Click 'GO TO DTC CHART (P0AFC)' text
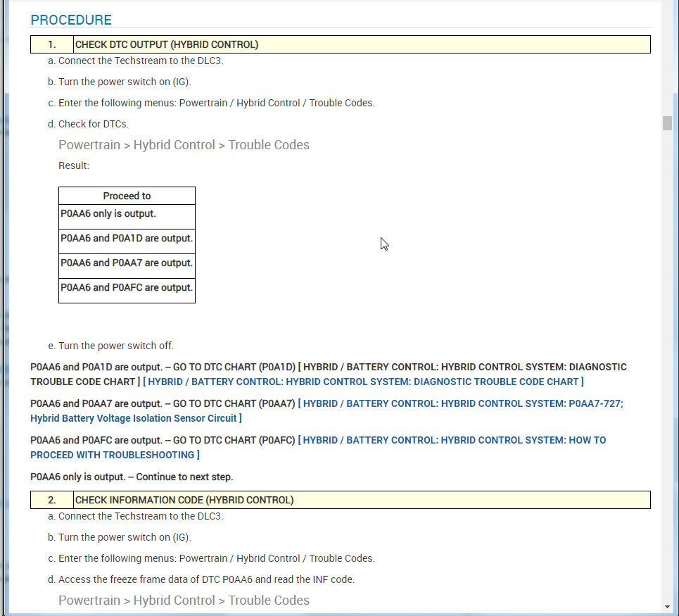This screenshot has height=616, width=679. (x=234, y=440)
